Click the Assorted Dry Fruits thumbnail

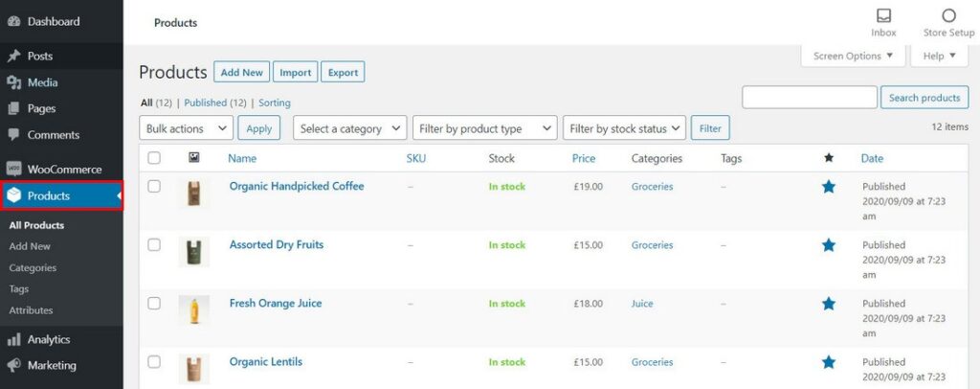[x=193, y=252]
